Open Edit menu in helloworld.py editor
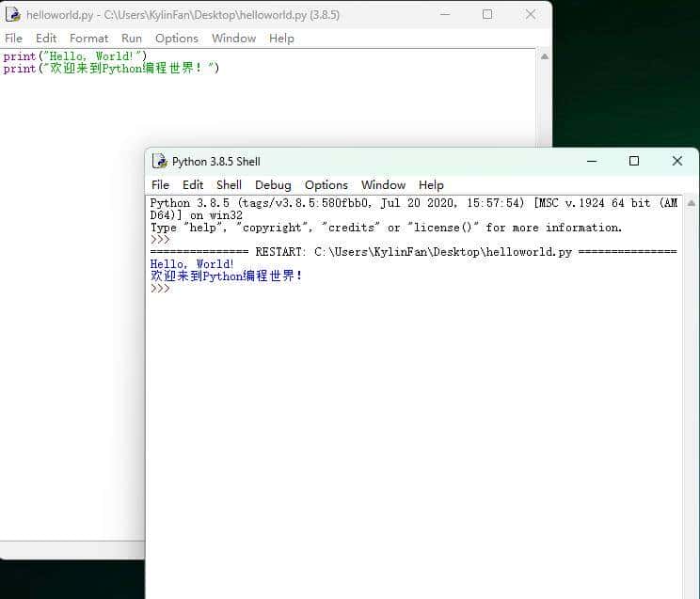Viewport: 700px width, 599px height. pyautogui.click(x=46, y=39)
